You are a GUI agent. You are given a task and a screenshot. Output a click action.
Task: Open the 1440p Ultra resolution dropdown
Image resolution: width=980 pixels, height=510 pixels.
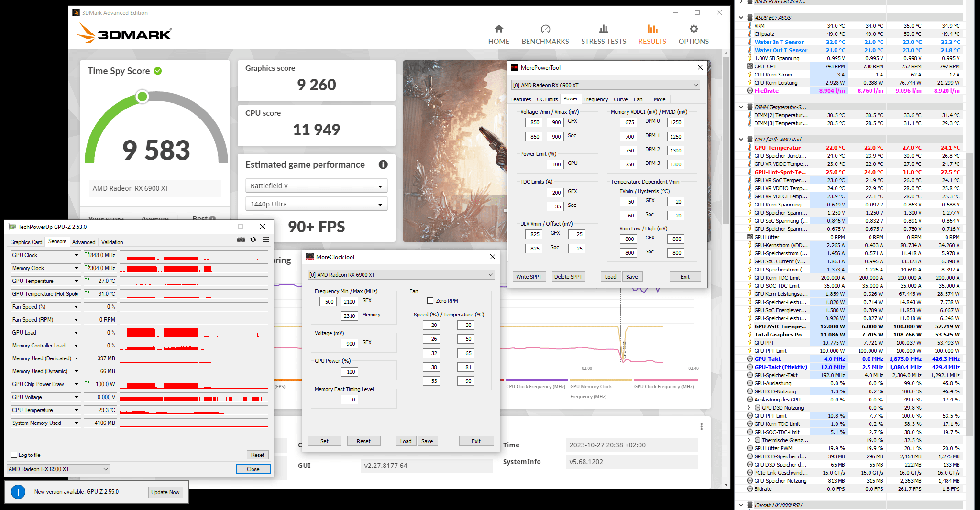(x=316, y=204)
